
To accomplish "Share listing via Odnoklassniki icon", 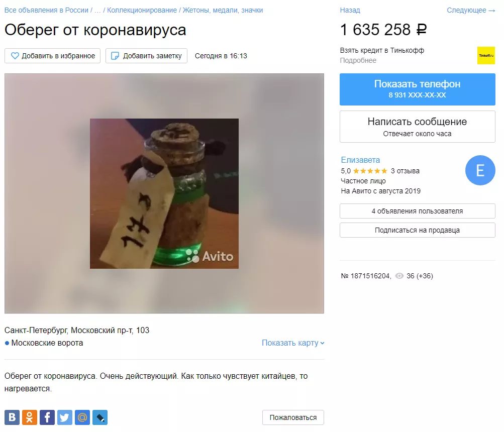I will [x=30, y=417].
